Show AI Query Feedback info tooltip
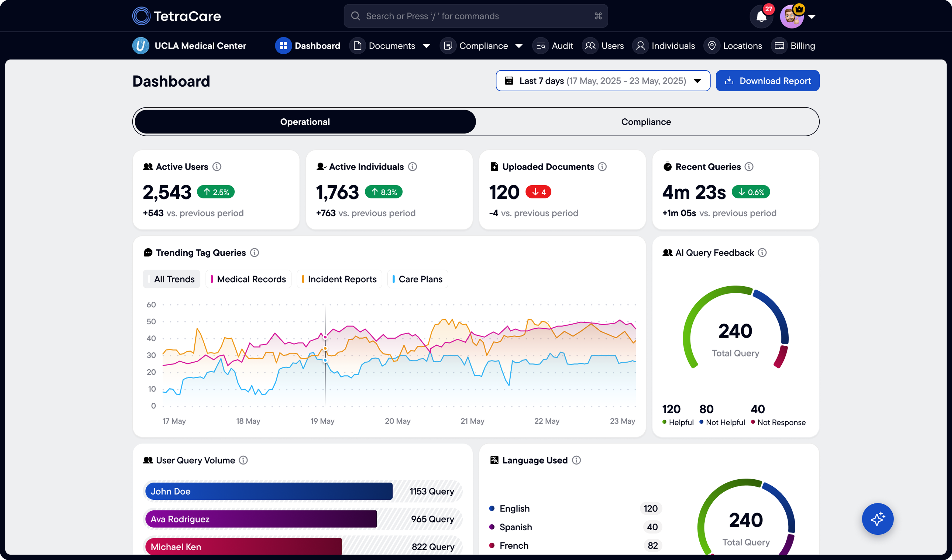 (762, 252)
